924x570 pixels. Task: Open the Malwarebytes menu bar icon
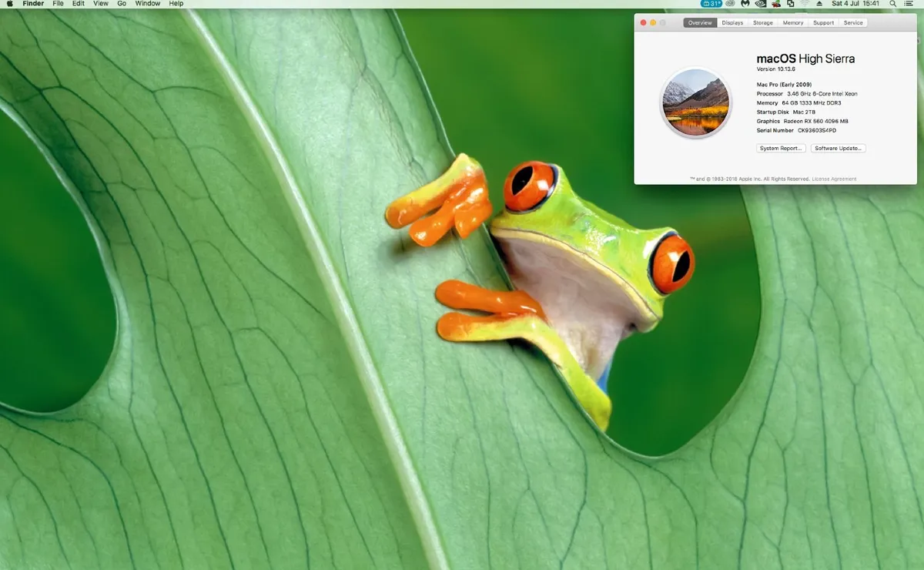coord(745,4)
